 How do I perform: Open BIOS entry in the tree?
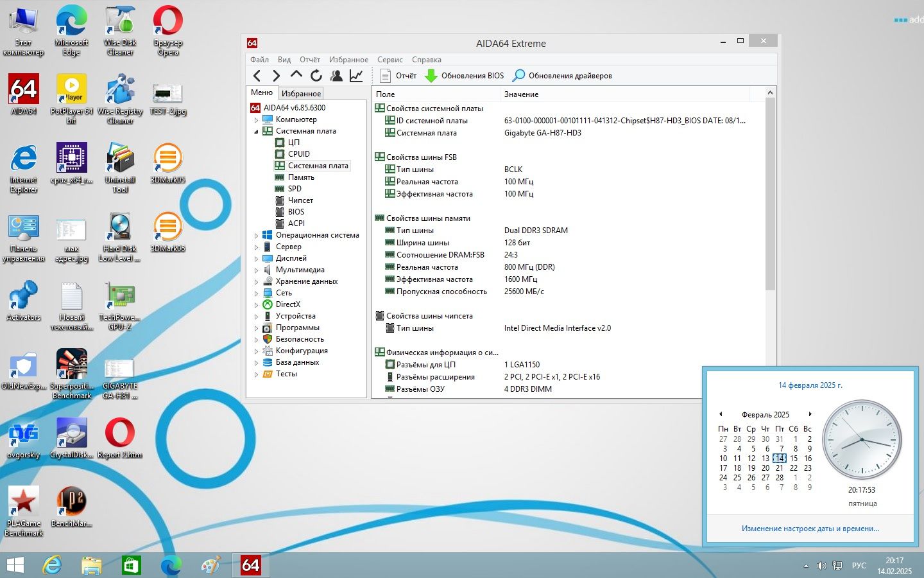[x=296, y=212]
